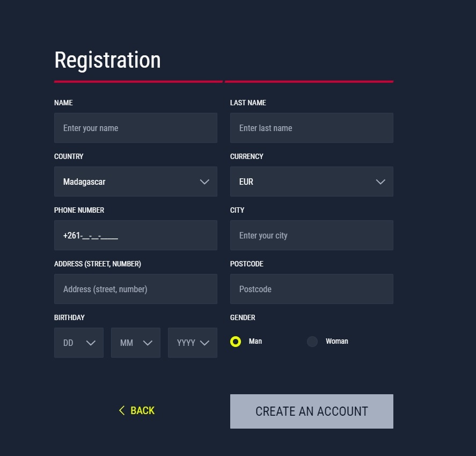
Task: Click the MM dropdown arrow
Action: click(x=148, y=342)
